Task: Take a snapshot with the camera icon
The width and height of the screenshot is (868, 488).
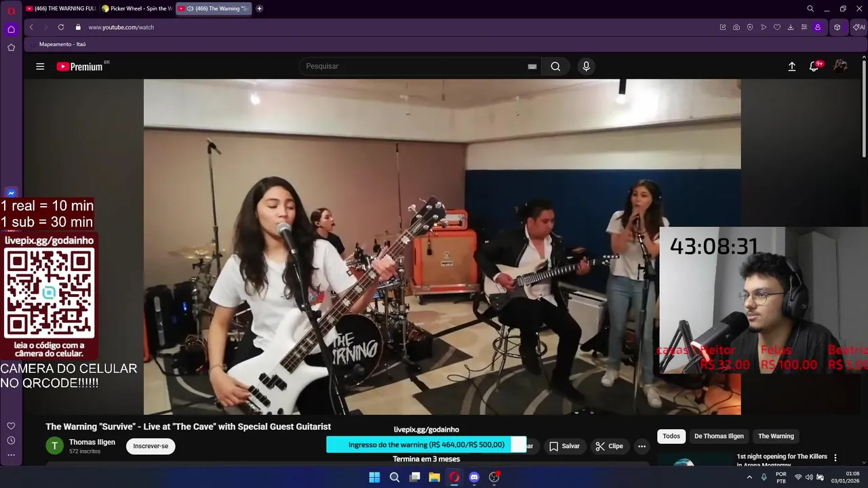Action: click(x=736, y=27)
